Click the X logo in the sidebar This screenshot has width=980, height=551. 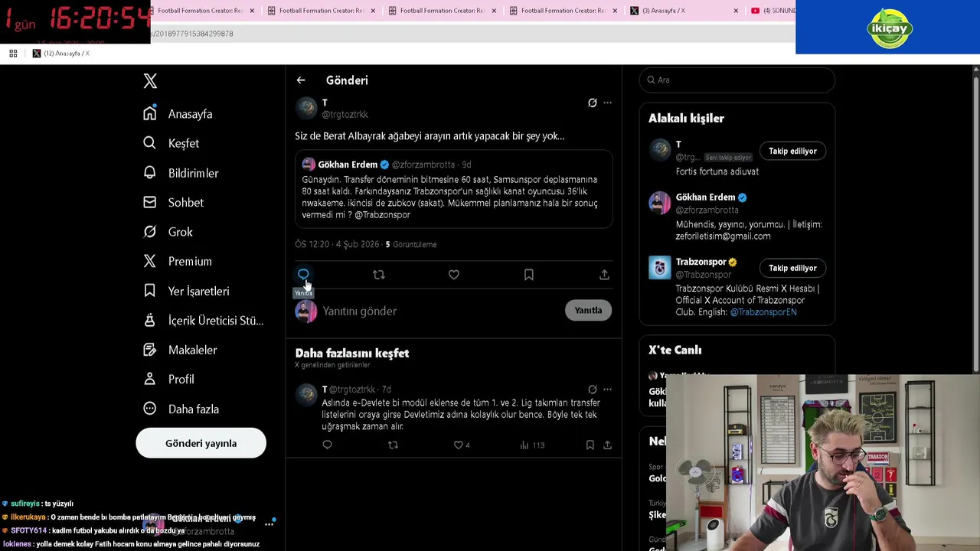click(x=150, y=80)
